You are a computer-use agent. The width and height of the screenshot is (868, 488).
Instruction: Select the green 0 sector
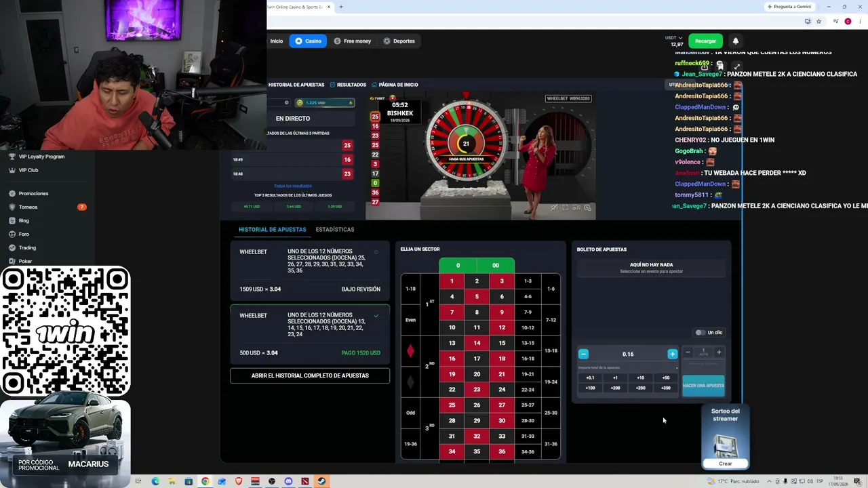(x=458, y=265)
